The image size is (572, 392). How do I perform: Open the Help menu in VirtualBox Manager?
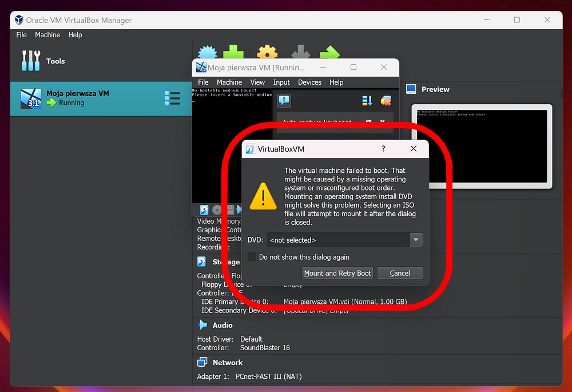pyautogui.click(x=75, y=35)
